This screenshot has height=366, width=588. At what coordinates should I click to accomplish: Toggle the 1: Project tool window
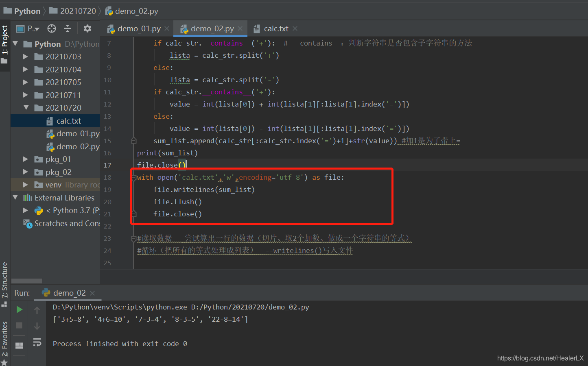tap(4, 45)
